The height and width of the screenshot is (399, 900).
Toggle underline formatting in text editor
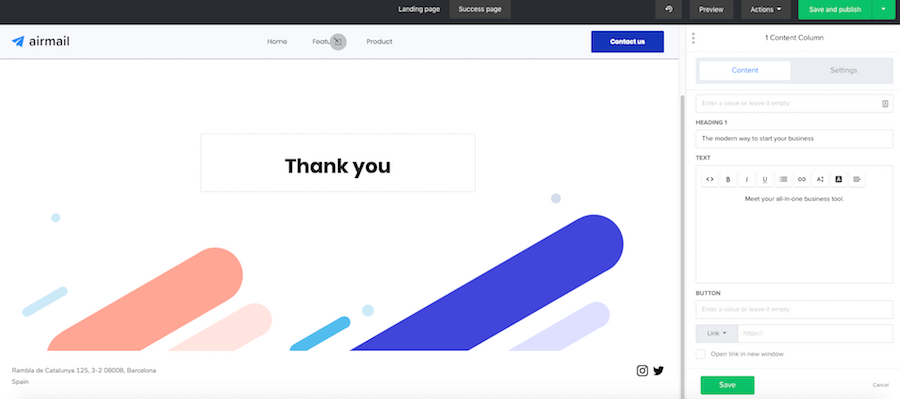coord(765,179)
